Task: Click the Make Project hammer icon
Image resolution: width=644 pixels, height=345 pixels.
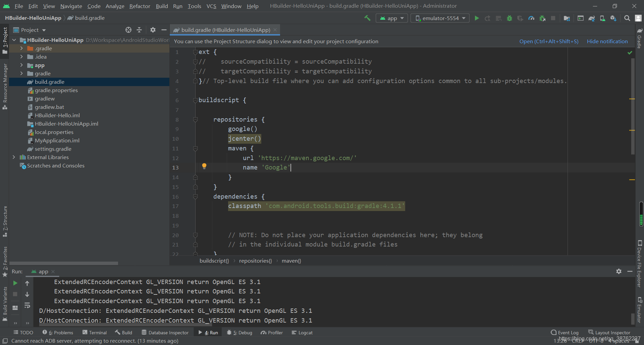Action: [367, 18]
